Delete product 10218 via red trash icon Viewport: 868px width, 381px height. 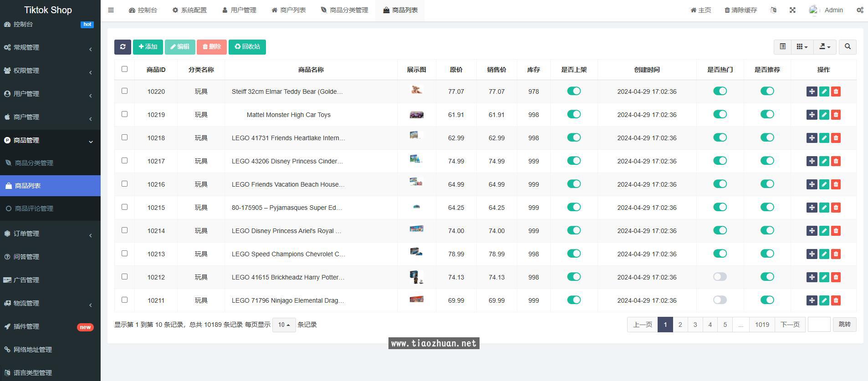836,138
